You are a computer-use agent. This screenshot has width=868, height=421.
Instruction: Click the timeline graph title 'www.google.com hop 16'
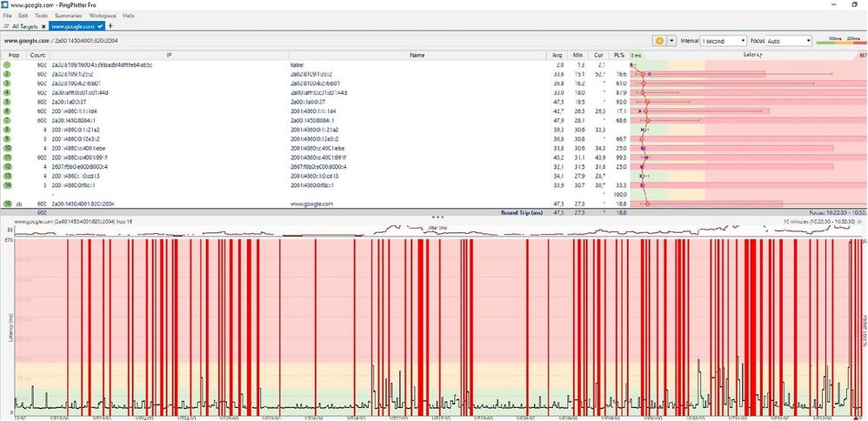click(72, 221)
